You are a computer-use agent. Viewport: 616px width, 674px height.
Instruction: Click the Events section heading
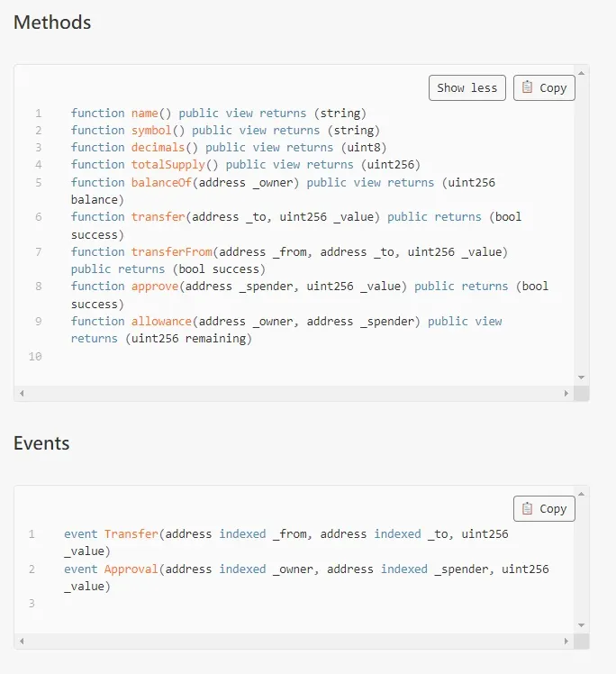41,443
